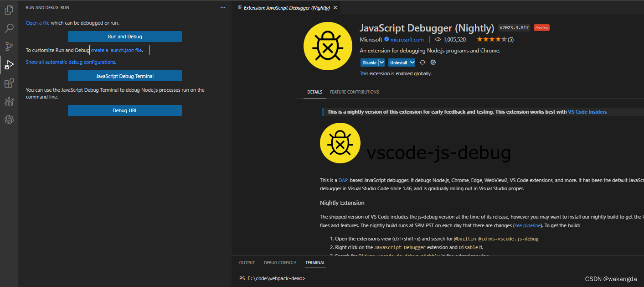
Task: Click the extension sync/auto-update icon
Action: 422,63
